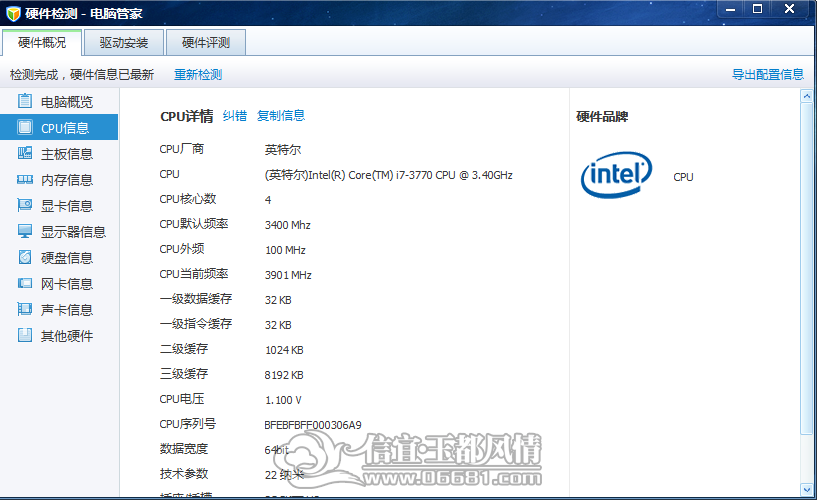Click the scrollbar down arrow
The width and height of the screenshot is (817, 500).
click(807, 490)
